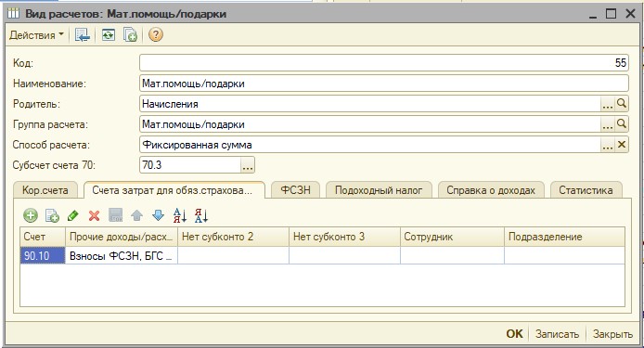Select the 90.10 account cell
This screenshot has height=348, width=644.
pos(43,255)
